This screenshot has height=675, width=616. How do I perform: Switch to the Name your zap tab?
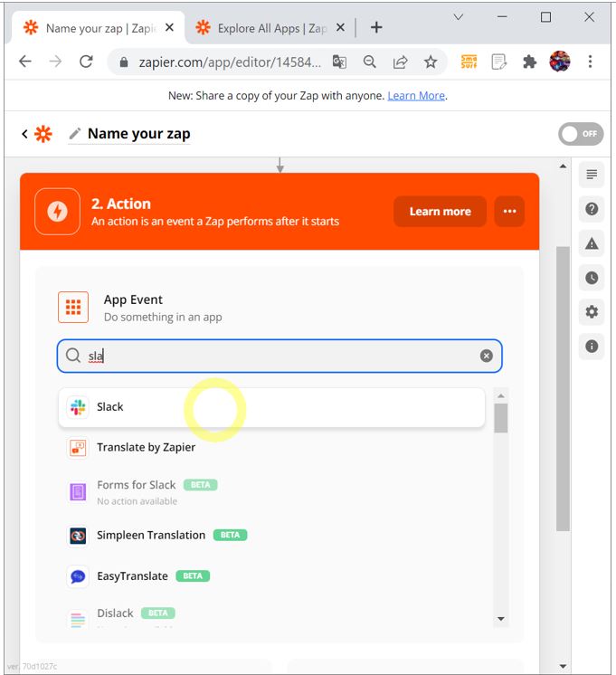[x=99, y=28]
